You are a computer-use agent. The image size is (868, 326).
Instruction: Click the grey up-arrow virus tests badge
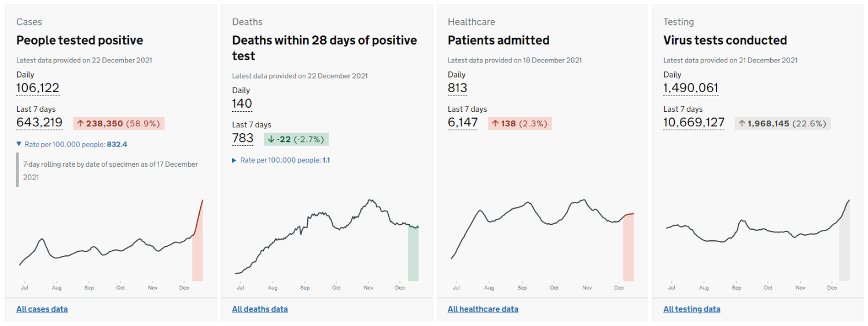pos(782,123)
